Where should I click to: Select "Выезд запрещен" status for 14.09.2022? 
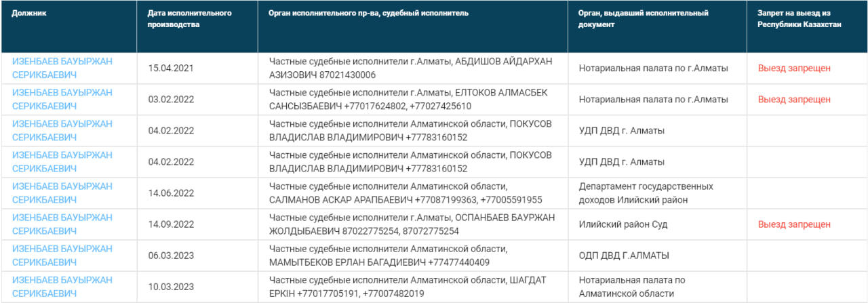tap(794, 224)
